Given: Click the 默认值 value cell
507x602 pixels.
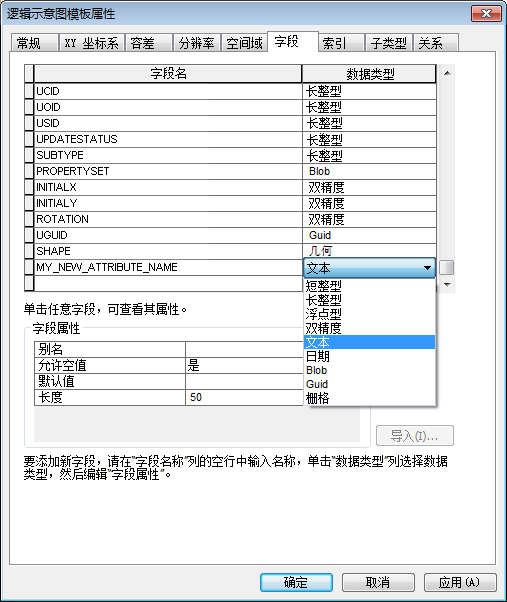Looking at the screenshot, I should 244,382.
